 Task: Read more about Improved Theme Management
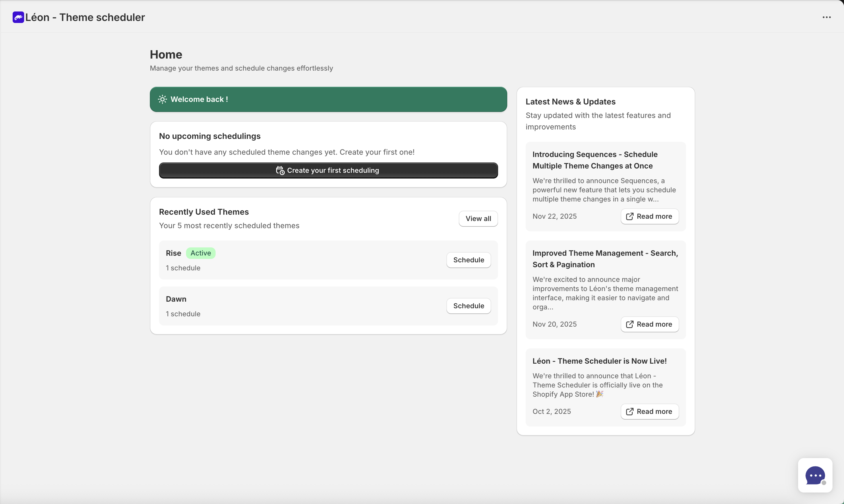649,324
